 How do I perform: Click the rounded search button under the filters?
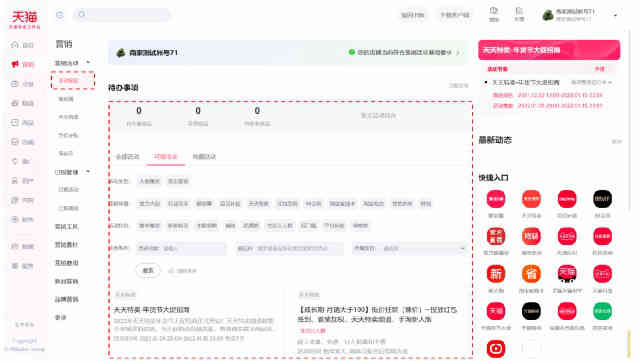click(148, 270)
